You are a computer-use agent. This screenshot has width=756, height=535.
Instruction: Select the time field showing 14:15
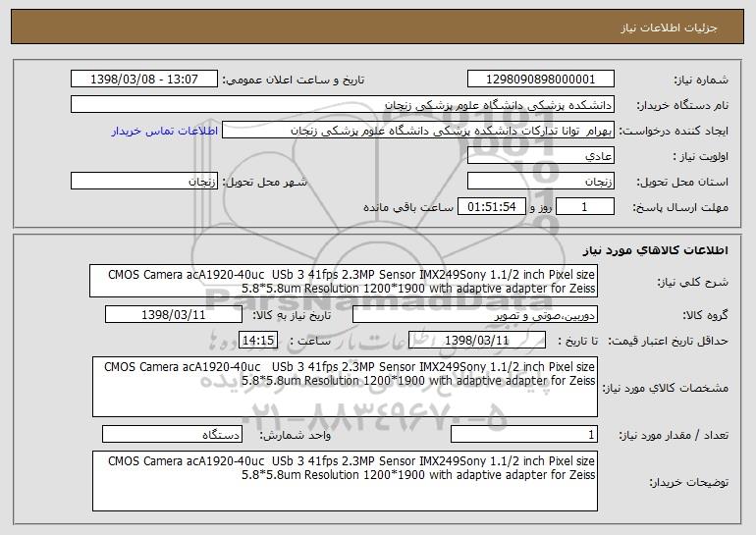point(258,341)
